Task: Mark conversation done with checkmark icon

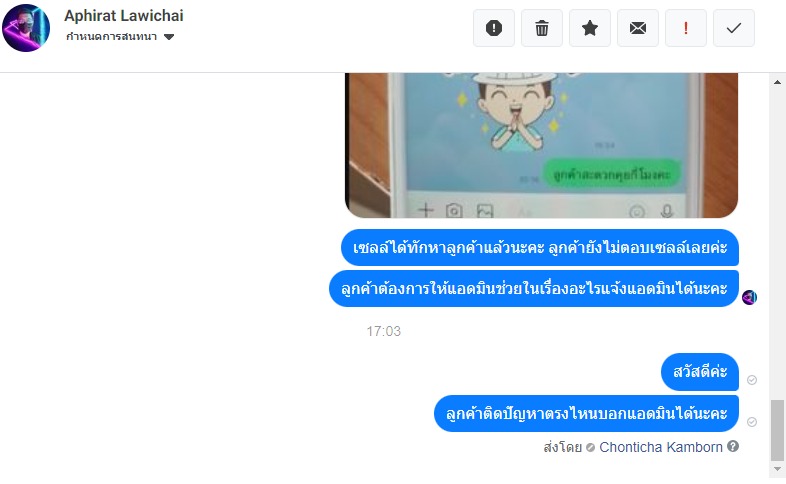Action: coord(734,28)
